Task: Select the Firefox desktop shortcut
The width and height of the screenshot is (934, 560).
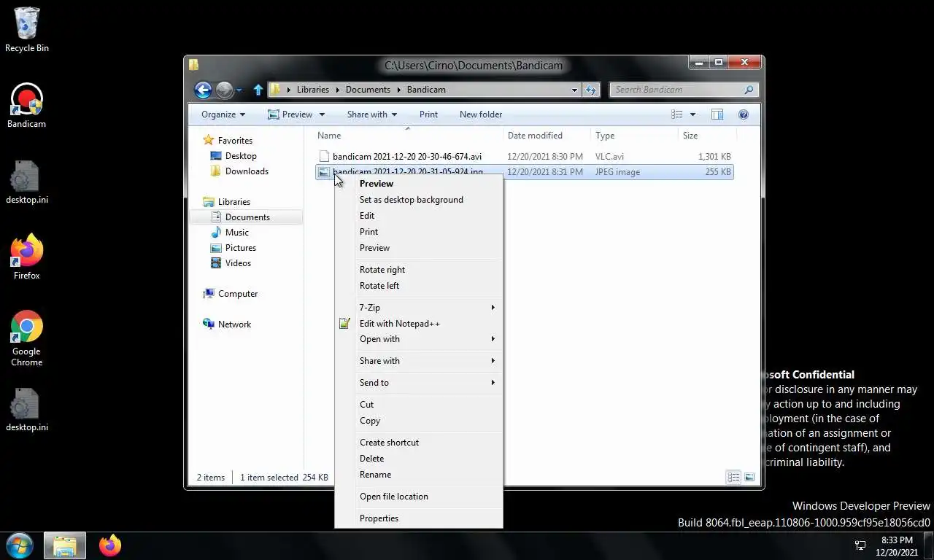Action: click(x=27, y=257)
